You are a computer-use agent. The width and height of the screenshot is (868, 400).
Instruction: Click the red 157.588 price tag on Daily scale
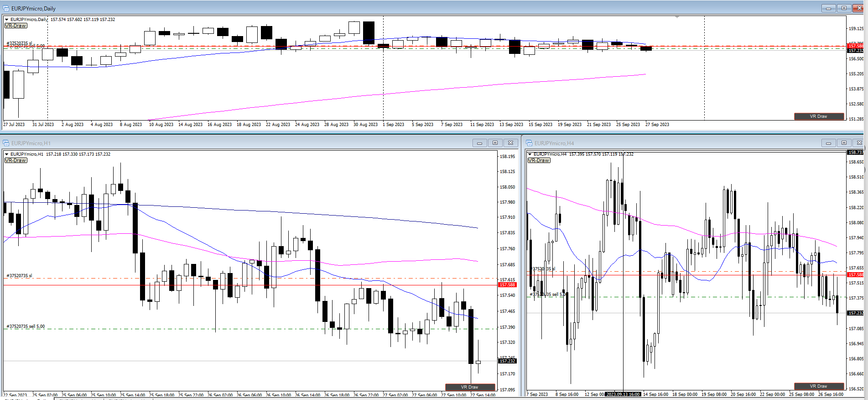point(856,46)
